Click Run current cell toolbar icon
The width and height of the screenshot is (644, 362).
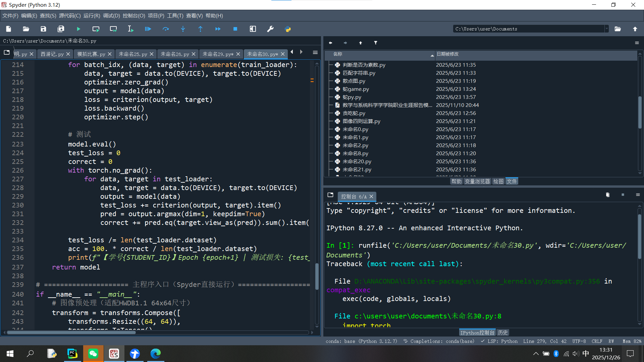point(96,29)
